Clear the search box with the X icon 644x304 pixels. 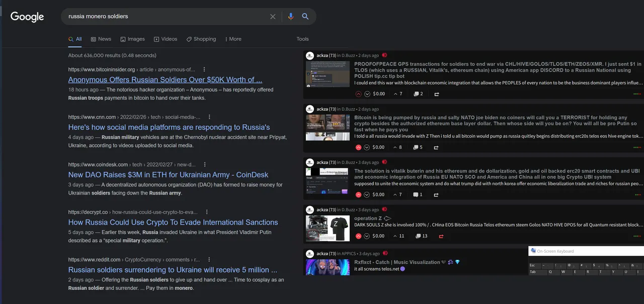[x=273, y=17]
